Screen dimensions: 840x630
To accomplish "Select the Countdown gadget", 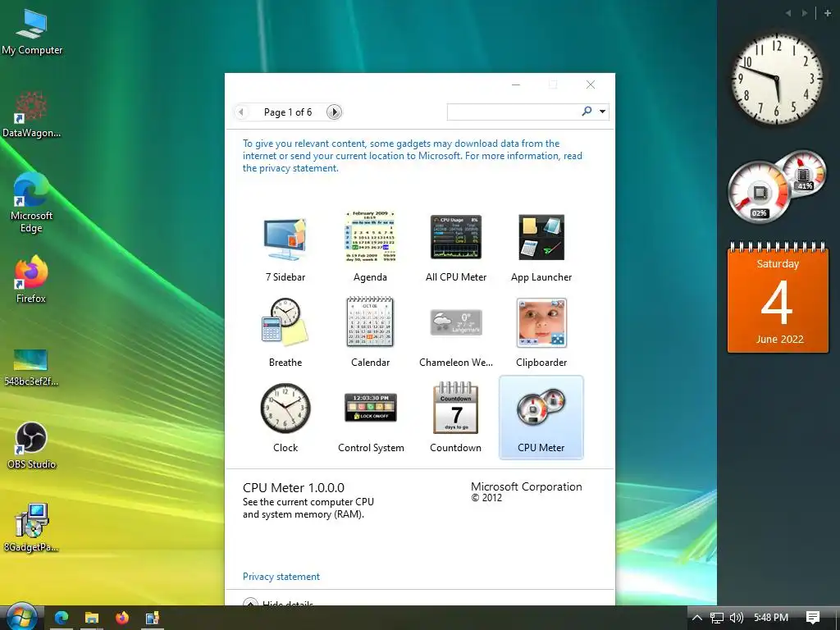I will tap(455, 408).
